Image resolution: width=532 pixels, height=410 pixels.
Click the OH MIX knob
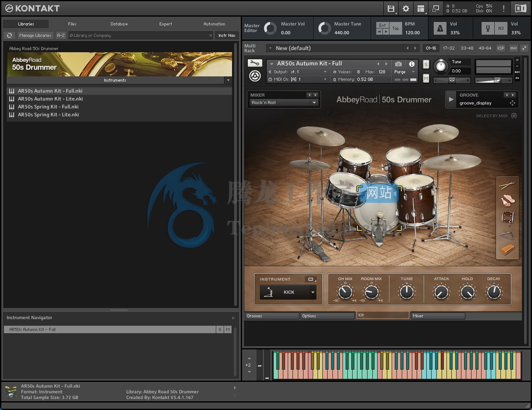tap(345, 292)
